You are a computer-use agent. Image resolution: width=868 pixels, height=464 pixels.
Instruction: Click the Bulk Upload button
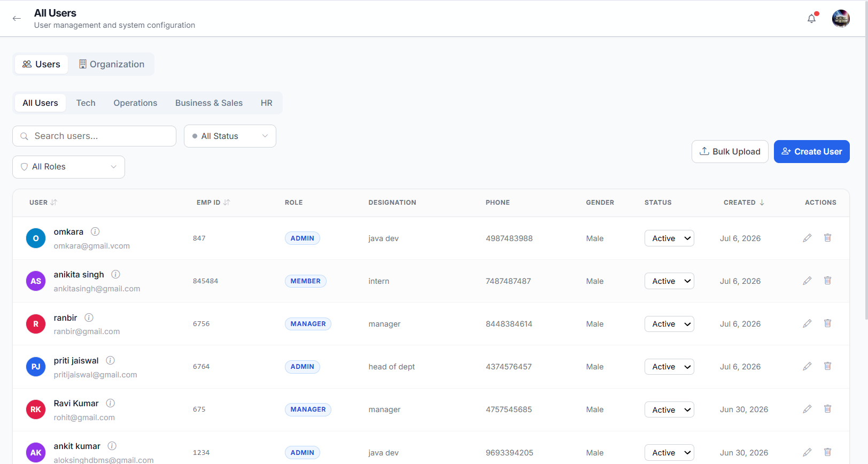pos(730,151)
